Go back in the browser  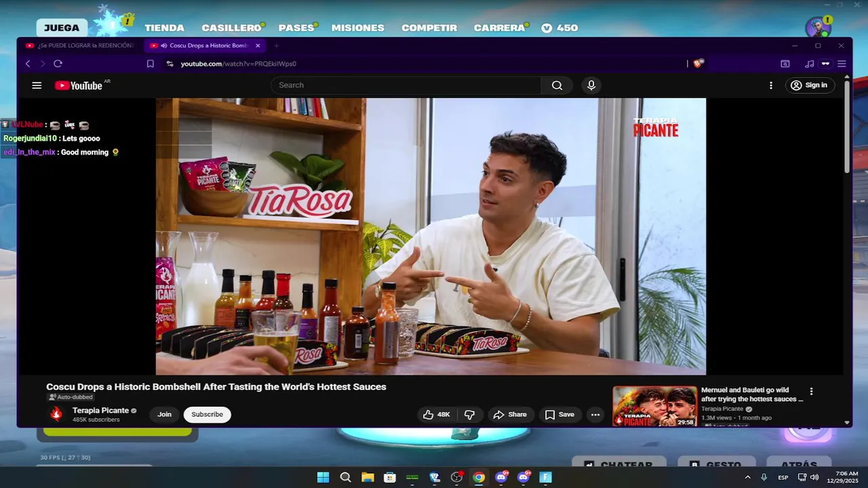[28, 64]
